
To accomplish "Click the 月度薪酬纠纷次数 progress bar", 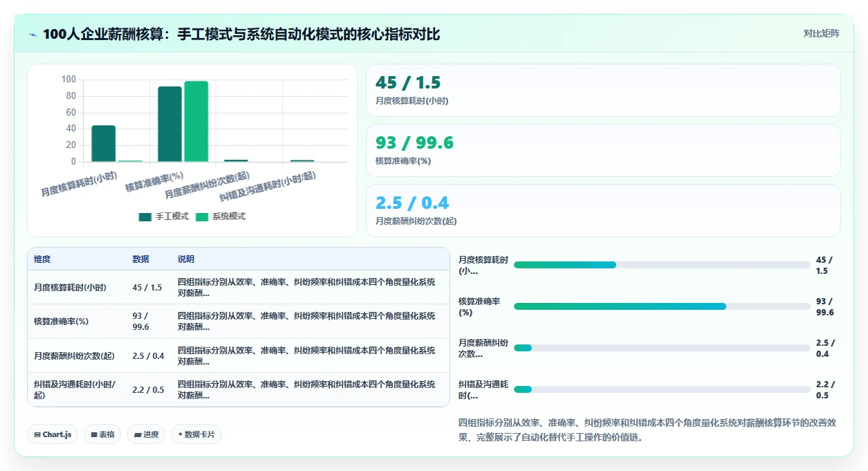I will pyautogui.click(x=662, y=348).
